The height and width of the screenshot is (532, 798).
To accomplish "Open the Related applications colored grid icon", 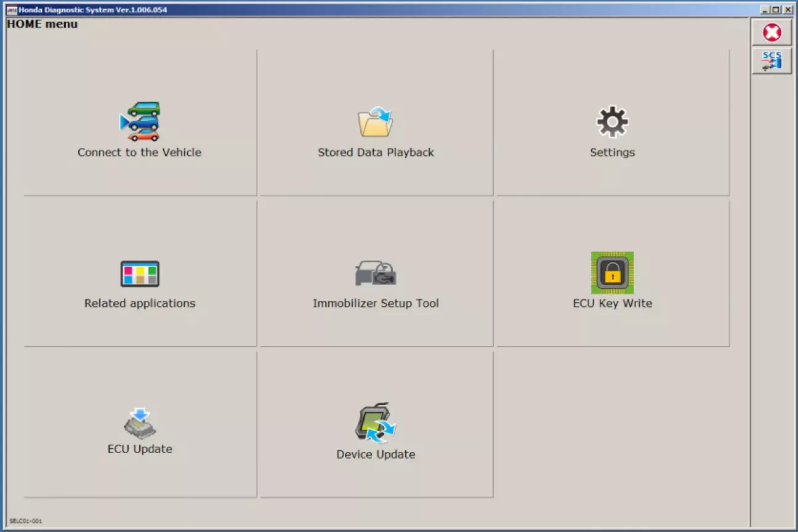I will pyautogui.click(x=140, y=273).
